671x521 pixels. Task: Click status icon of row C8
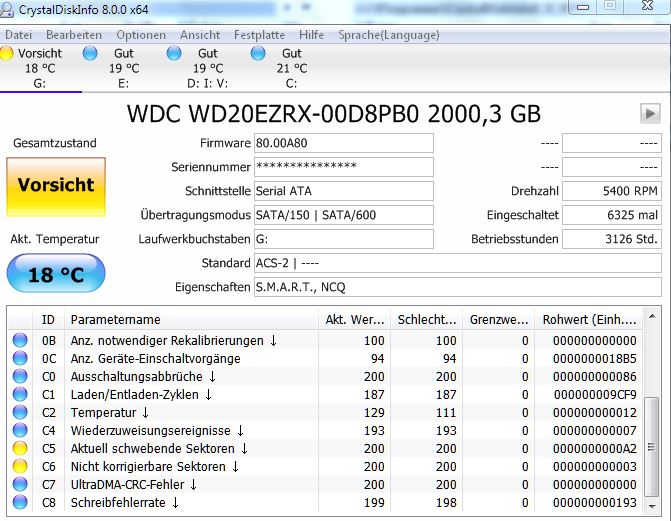click(x=20, y=502)
